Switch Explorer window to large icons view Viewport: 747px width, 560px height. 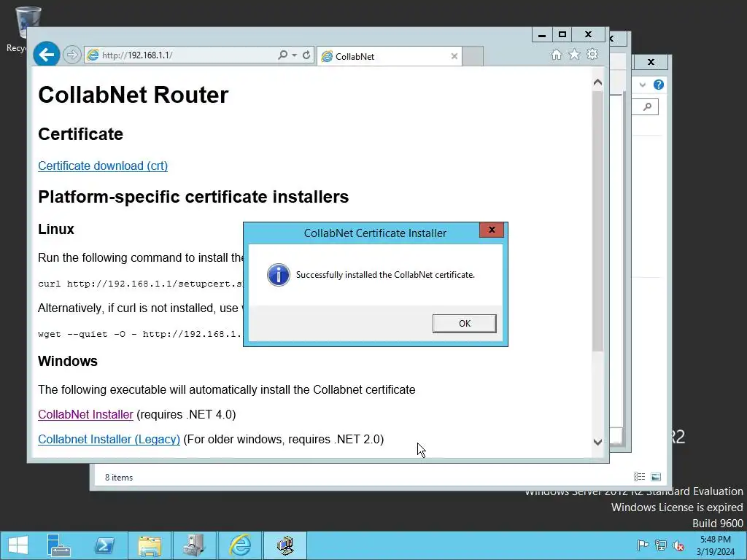[656, 477]
